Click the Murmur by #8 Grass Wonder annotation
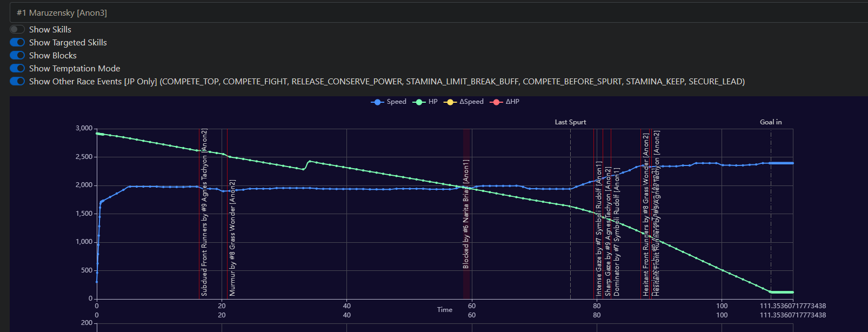The image size is (868, 332). (232, 238)
